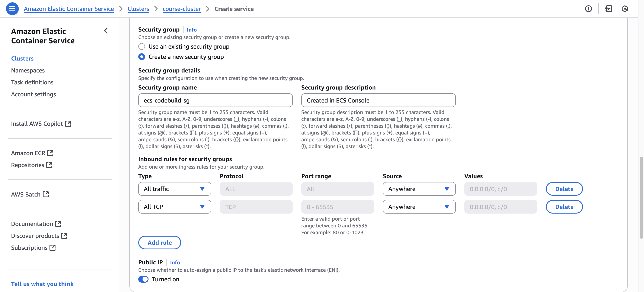Expand the All TCP type dropdown
This screenshot has width=644, height=292.
(x=175, y=207)
